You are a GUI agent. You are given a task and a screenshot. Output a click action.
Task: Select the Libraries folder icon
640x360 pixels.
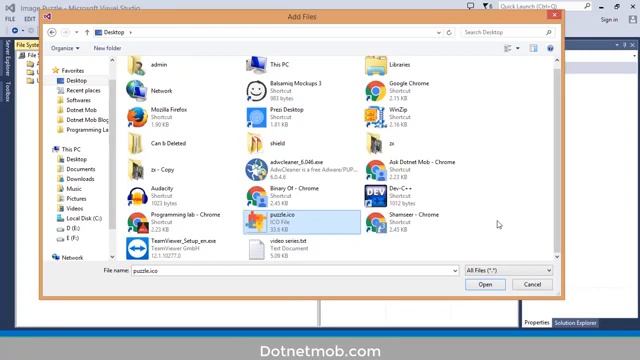(376, 65)
